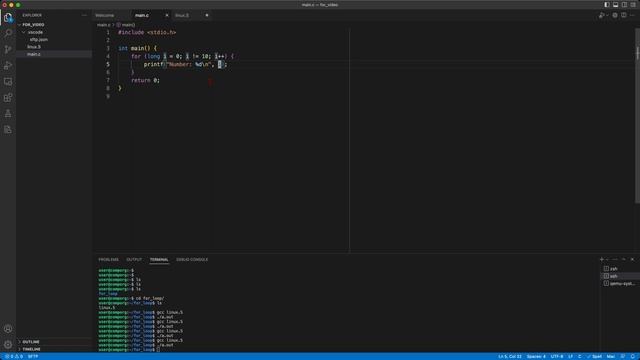Open linux.S in the file tree
640x360 pixels.
coord(34,47)
